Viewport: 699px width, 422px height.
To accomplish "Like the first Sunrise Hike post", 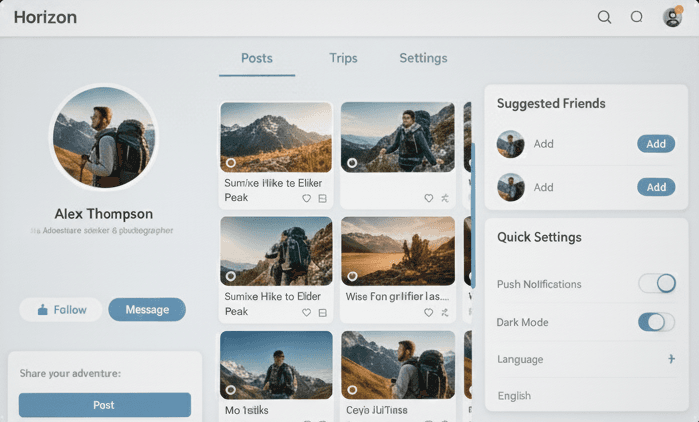I will click(307, 198).
